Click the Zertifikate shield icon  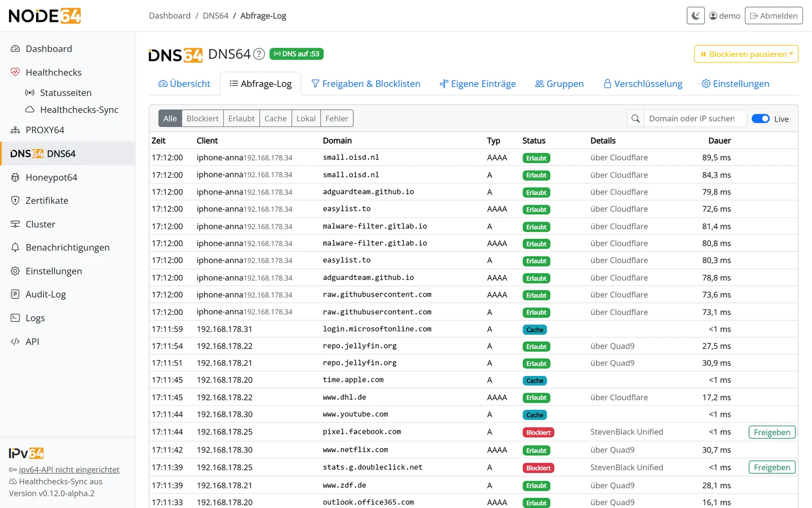15,201
